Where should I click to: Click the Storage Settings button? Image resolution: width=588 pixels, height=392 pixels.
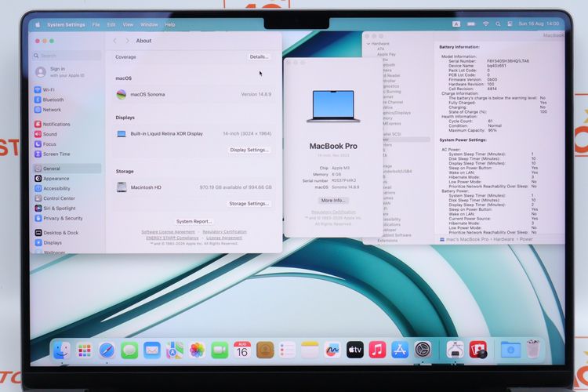(249, 204)
